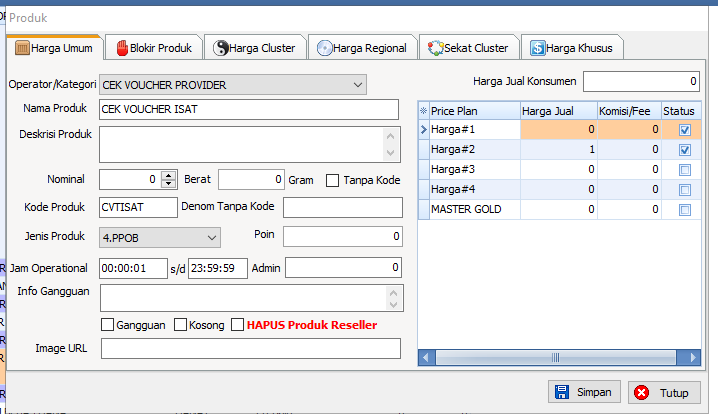The image size is (718, 414).
Task: Click the end time field 23:59:59
Action: click(218, 268)
